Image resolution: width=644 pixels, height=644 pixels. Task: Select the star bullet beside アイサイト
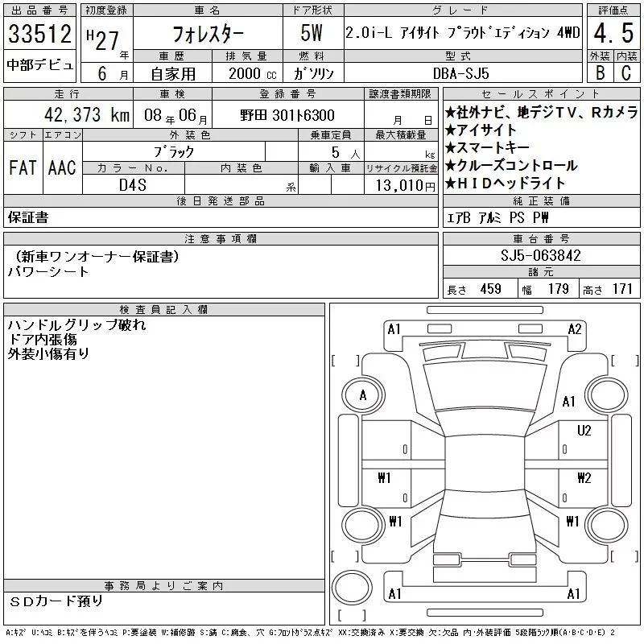point(450,130)
